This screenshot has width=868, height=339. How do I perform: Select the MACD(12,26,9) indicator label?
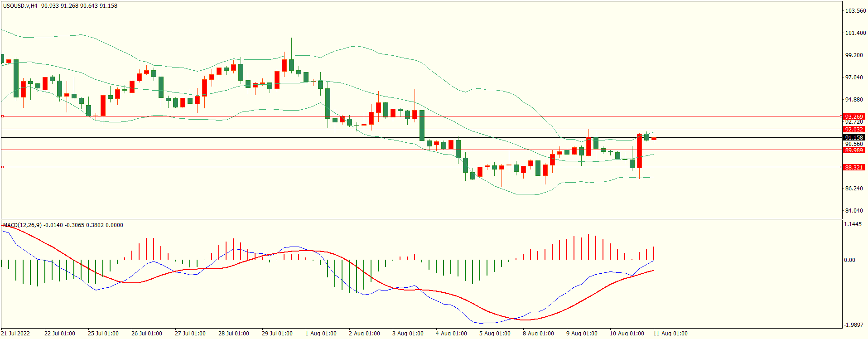coord(22,225)
